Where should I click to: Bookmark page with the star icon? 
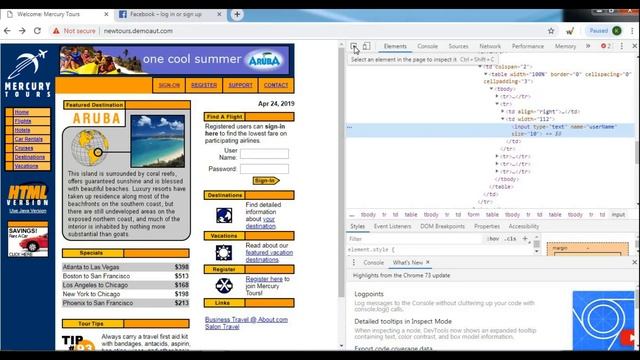tap(551, 31)
